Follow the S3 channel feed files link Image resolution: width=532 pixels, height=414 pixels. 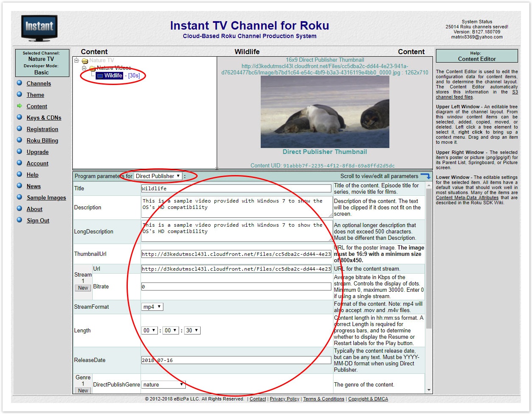[477, 94]
